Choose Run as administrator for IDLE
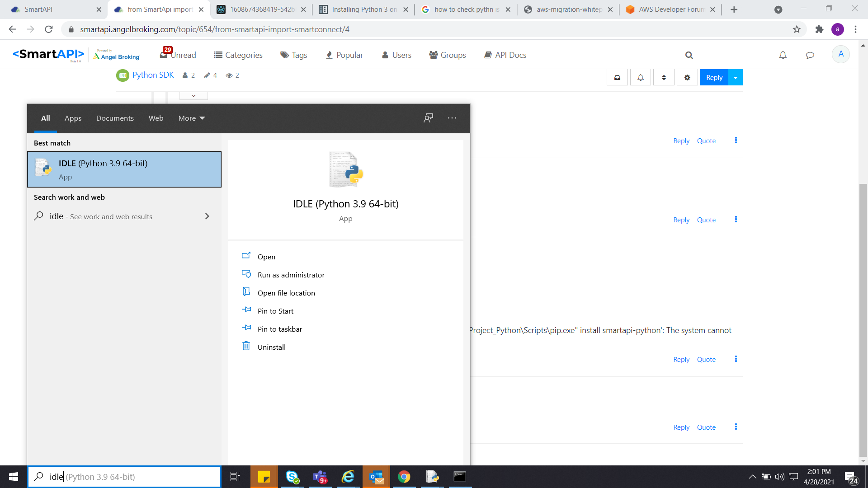Screen dimensions: 868x488 (291, 275)
